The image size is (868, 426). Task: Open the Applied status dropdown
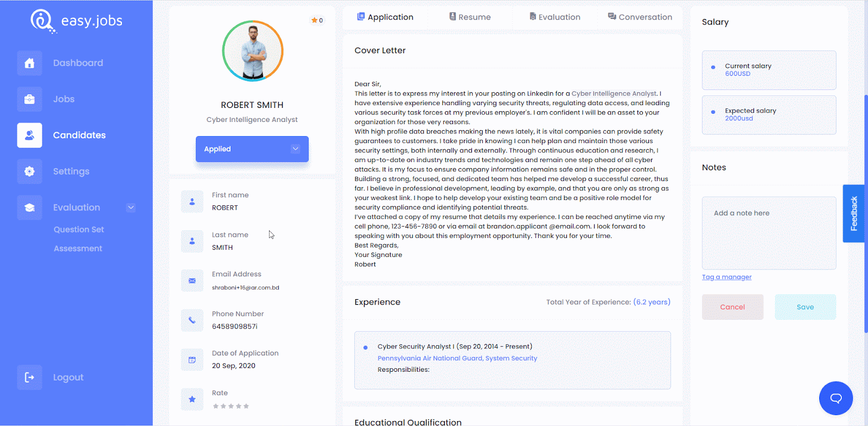252,149
